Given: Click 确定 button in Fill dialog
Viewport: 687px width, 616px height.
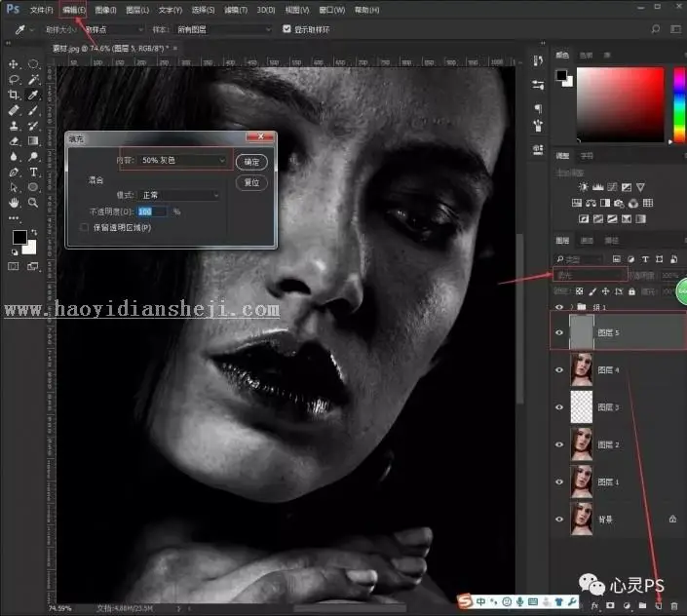Looking at the screenshot, I should coord(251,162).
